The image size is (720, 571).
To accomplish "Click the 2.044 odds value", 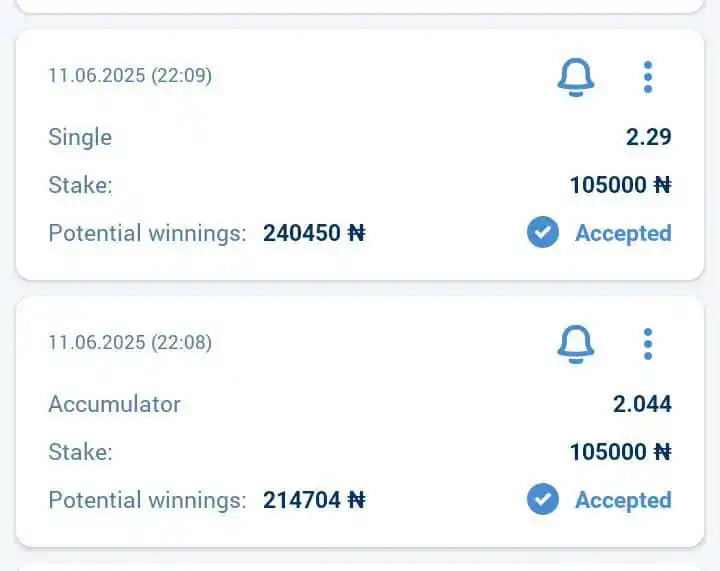I will (642, 405).
